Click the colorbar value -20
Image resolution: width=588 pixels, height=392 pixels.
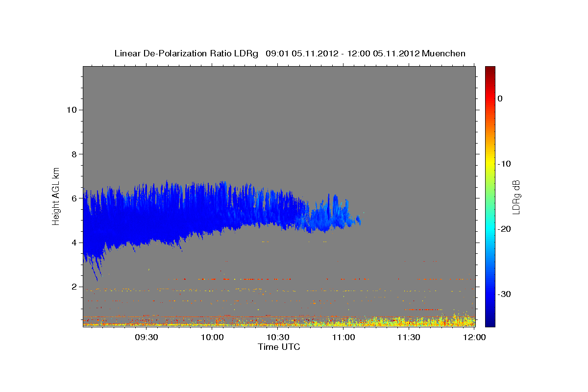pyautogui.click(x=504, y=229)
